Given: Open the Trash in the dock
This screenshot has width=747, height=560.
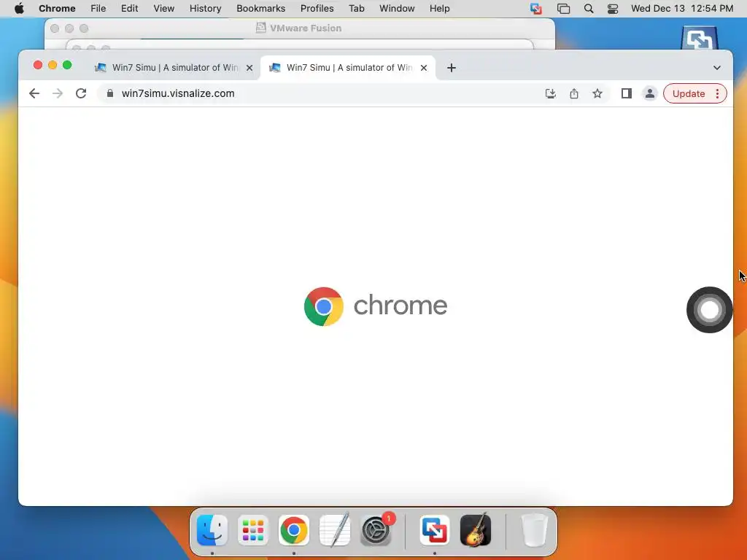Looking at the screenshot, I should coord(535,529).
